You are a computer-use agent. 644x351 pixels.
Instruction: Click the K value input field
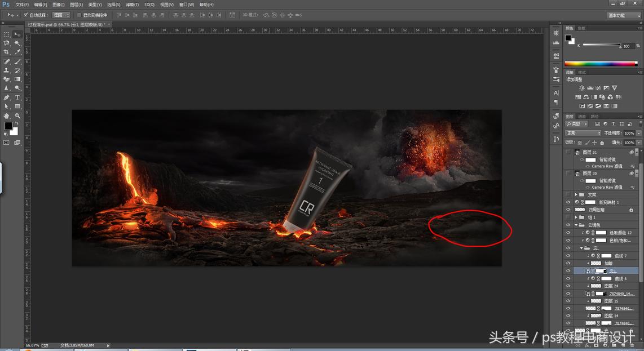pos(628,46)
